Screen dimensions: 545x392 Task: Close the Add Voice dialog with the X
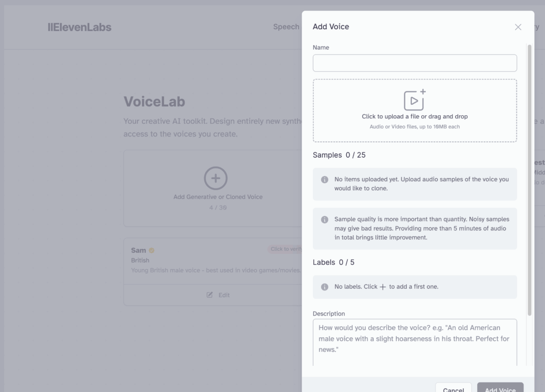point(518,27)
